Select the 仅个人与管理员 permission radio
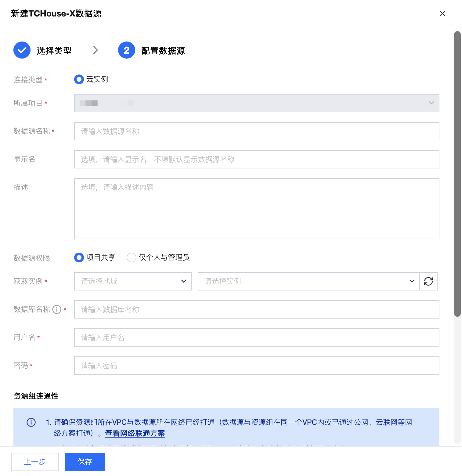This screenshot has height=476, width=462. 132,258
